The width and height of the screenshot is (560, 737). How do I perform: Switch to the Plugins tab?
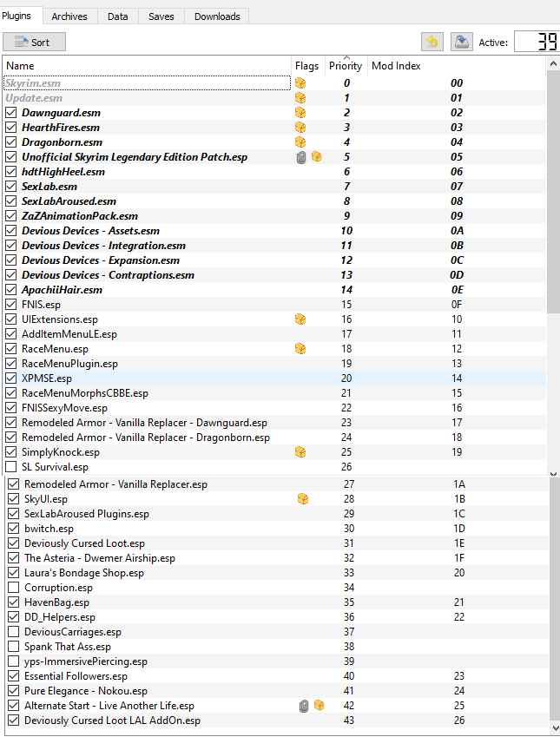(x=16, y=16)
